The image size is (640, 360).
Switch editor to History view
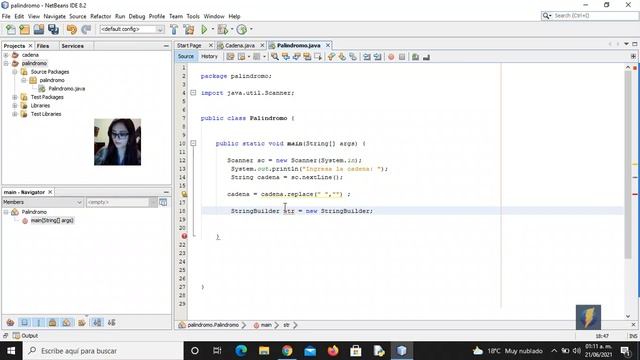(x=209, y=56)
